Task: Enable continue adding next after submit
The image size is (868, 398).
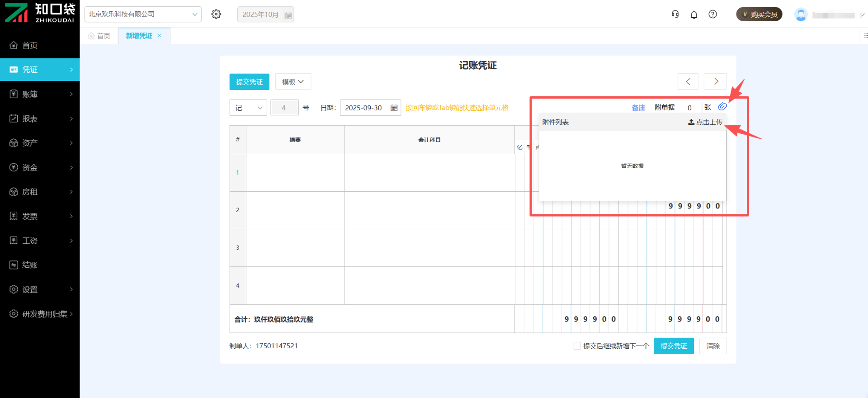Action: (x=577, y=346)
